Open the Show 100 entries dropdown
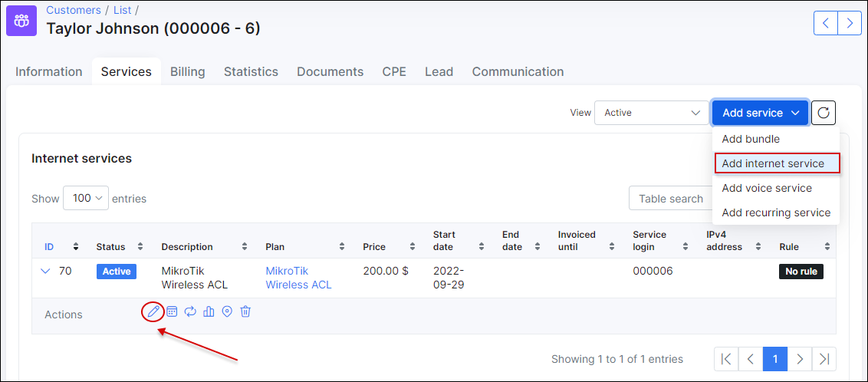 click(86, 198)
